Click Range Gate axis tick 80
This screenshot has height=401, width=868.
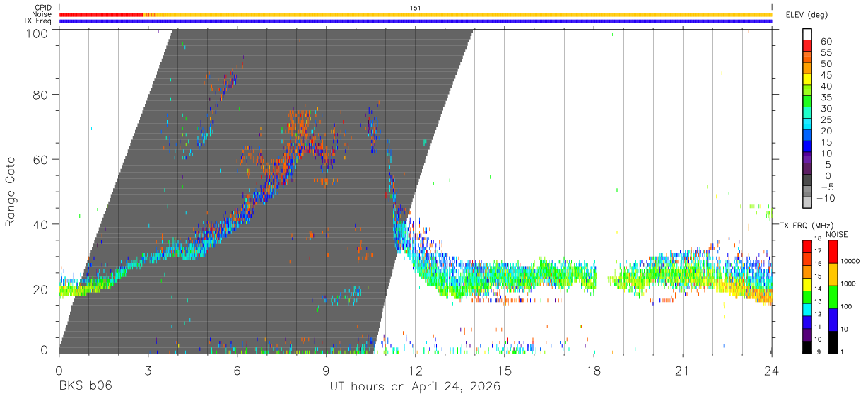click(x=41, y=95)
